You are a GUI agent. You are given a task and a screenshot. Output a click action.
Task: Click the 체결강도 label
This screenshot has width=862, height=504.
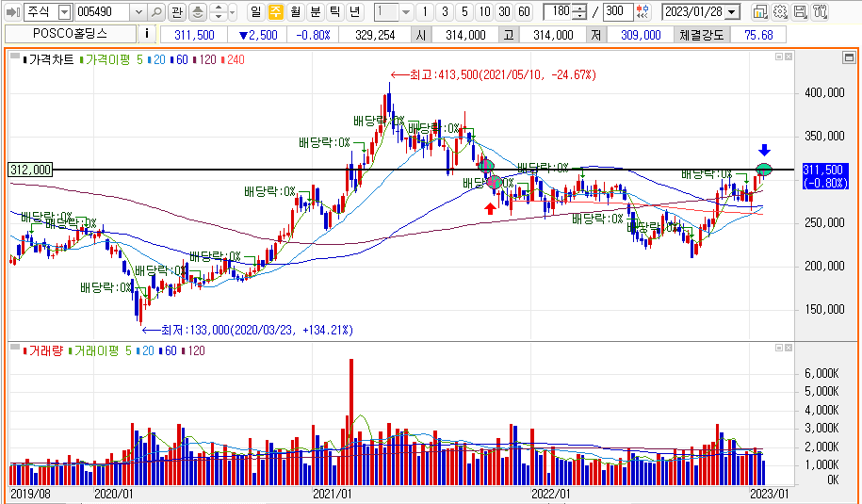[703, 35]
